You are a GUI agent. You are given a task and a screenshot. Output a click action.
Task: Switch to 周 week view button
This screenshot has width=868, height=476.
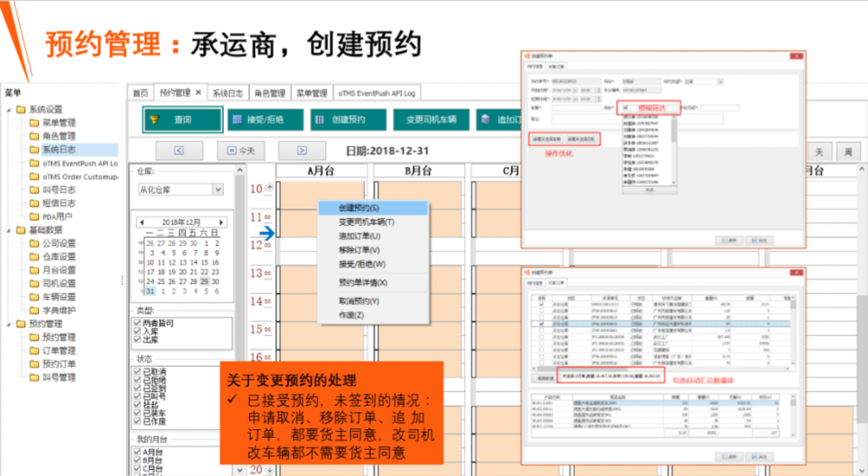pos(848,151)
